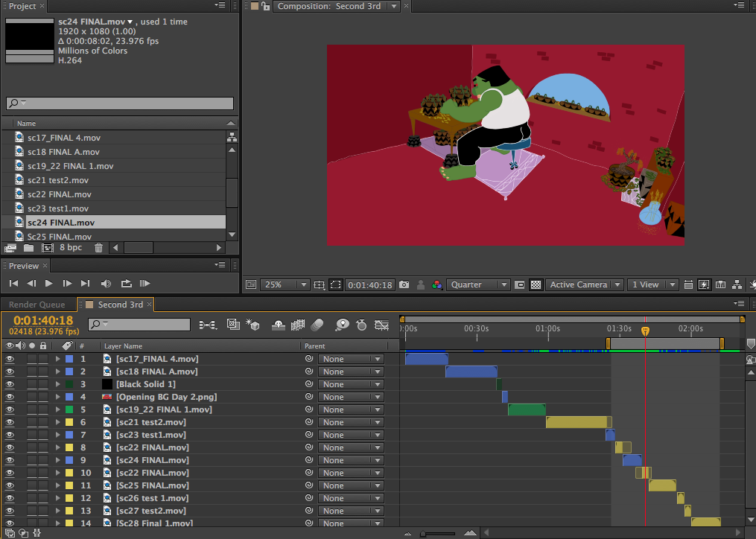Create a new folder in Project panel
756x539 pixels.
point(29,248)
